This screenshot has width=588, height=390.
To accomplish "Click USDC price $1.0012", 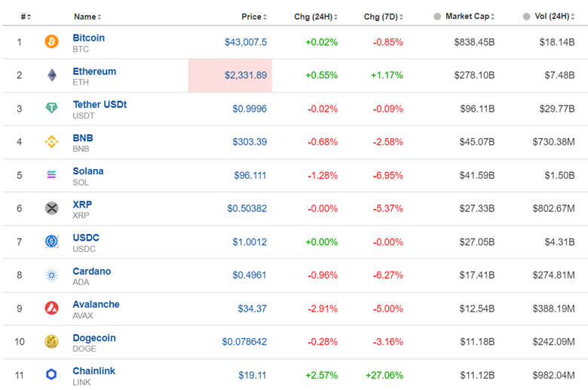I will point(250,241).
